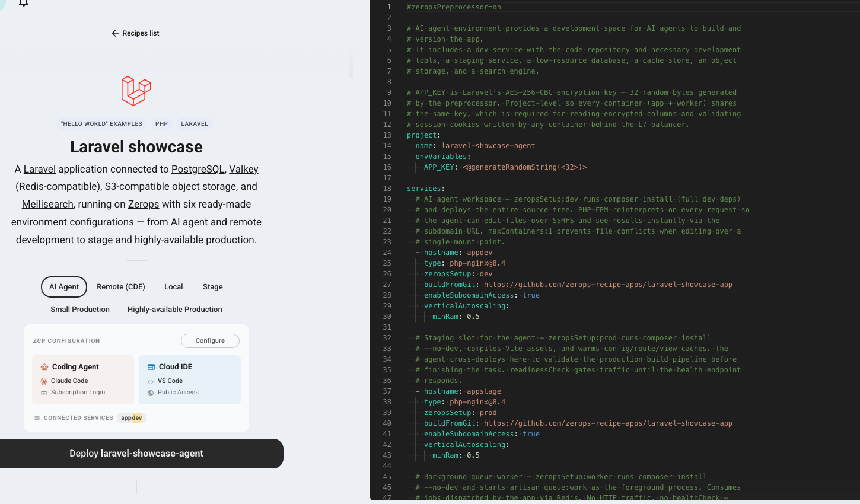The height and width of the screenshot is (504, 860).
Task: Click the Cloud IDE window icon
Action: tap(151, 367)
